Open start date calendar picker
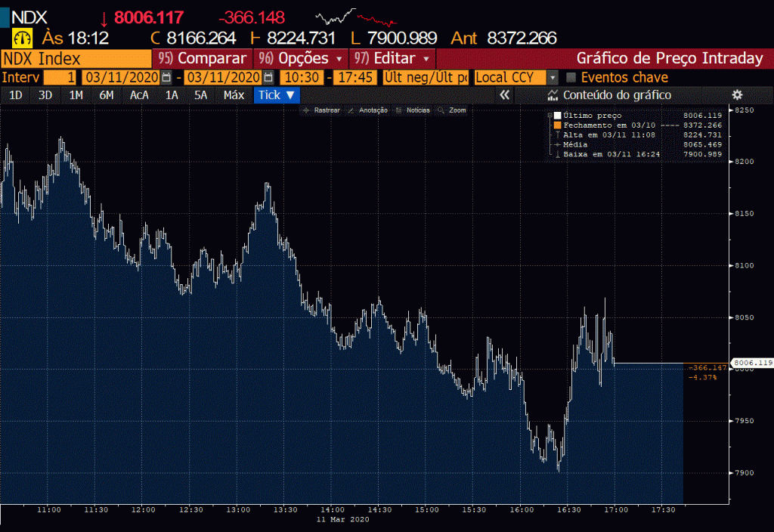Screen dimensions: 774x532 coord(166,77)
